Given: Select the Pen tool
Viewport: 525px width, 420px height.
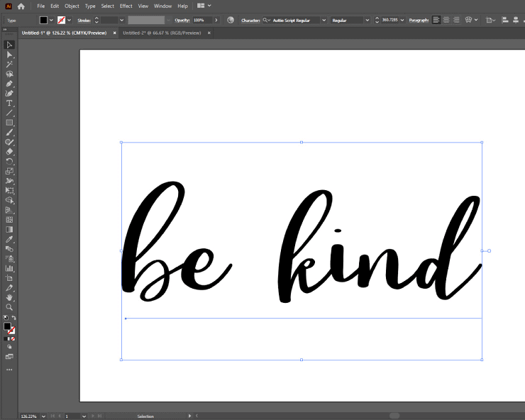Looking at the screenshot, I should [x=9, y=84].
